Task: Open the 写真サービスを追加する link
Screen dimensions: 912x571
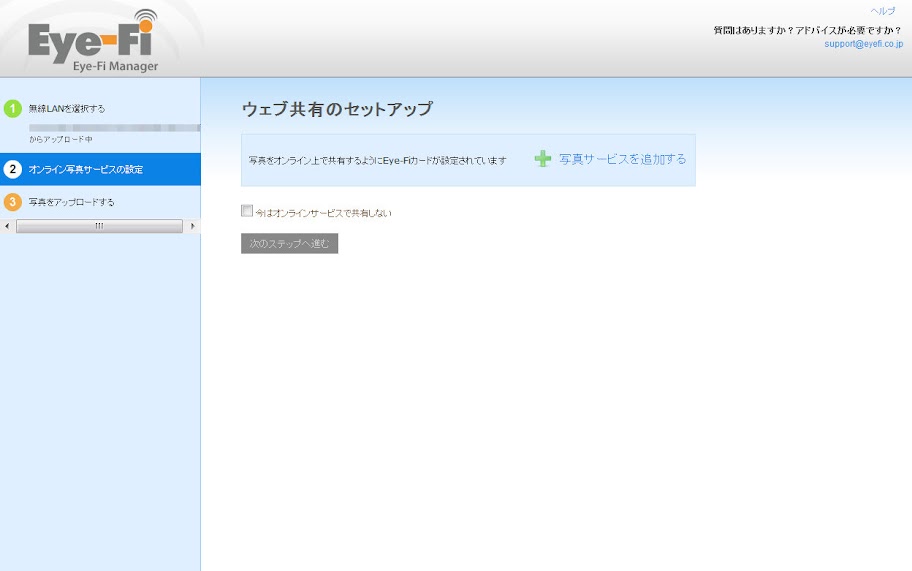Action: coord(622,159)
